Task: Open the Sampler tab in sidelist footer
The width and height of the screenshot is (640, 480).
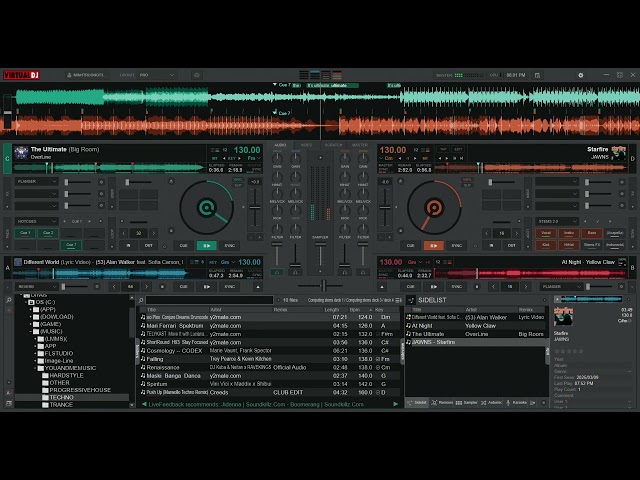Action: (x=467, y=403)
